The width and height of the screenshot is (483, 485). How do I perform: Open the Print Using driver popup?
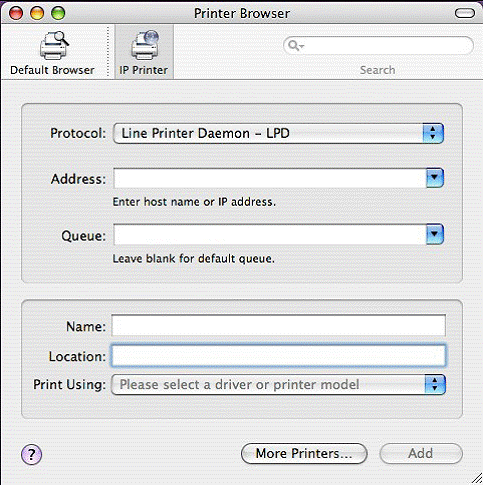[278, 384]
